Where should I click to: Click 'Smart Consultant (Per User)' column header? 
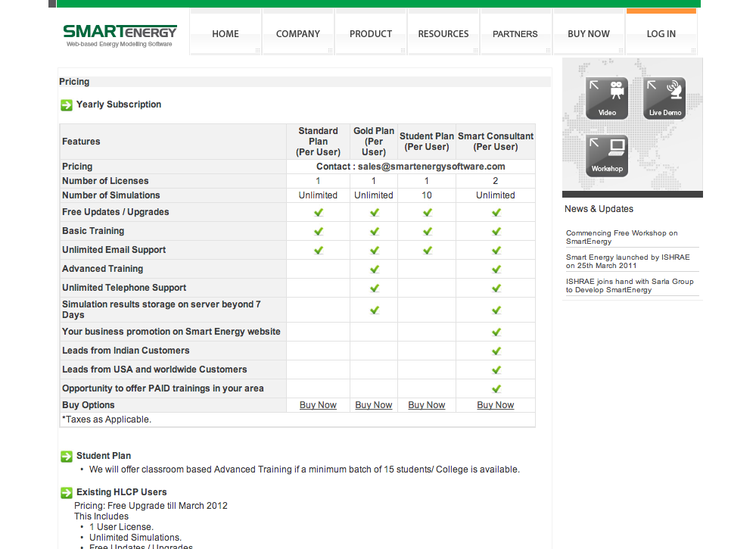[496, 142]
